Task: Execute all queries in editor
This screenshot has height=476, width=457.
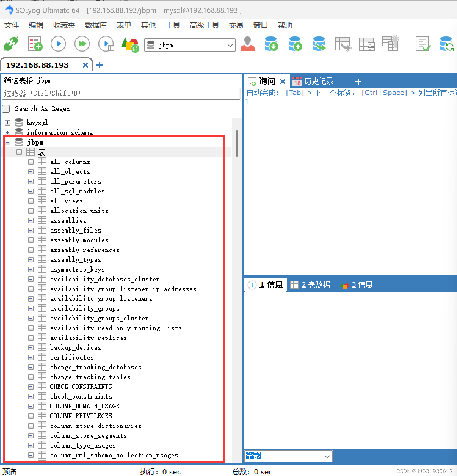Action: (82, 44)
